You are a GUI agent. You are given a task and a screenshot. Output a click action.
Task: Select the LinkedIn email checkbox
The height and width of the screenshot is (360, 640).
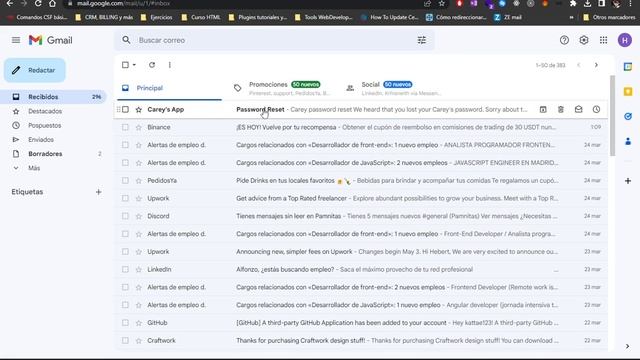pos(125,269)
